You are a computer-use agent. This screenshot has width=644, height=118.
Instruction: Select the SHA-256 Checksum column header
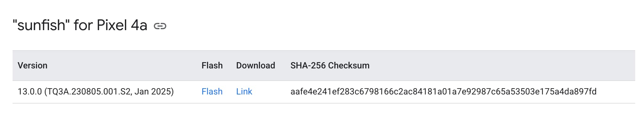click(x=330, y=66)
